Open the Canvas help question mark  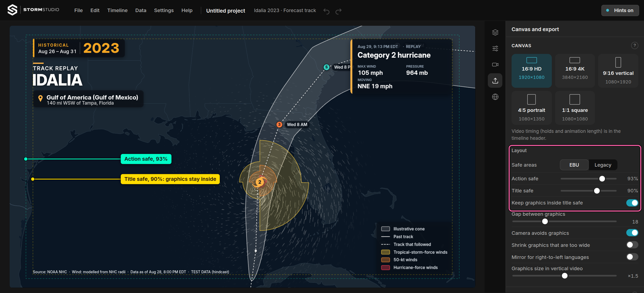tap(634, 45)
